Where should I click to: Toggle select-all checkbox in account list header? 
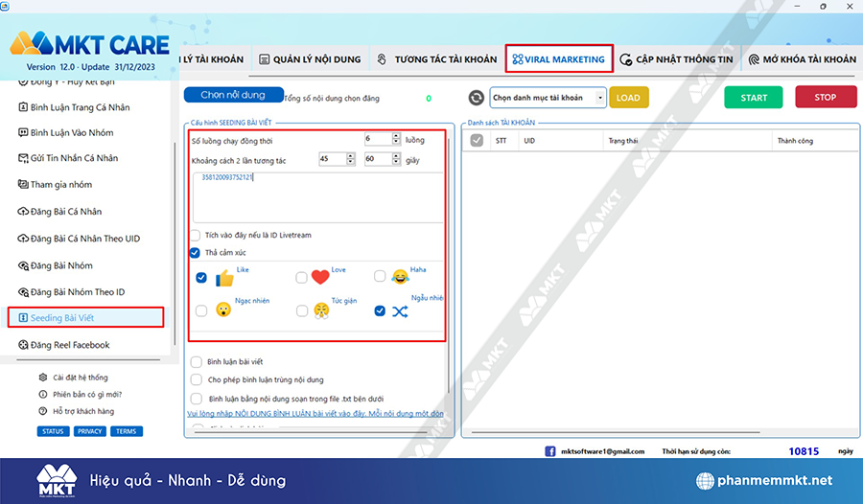(477, 140)
